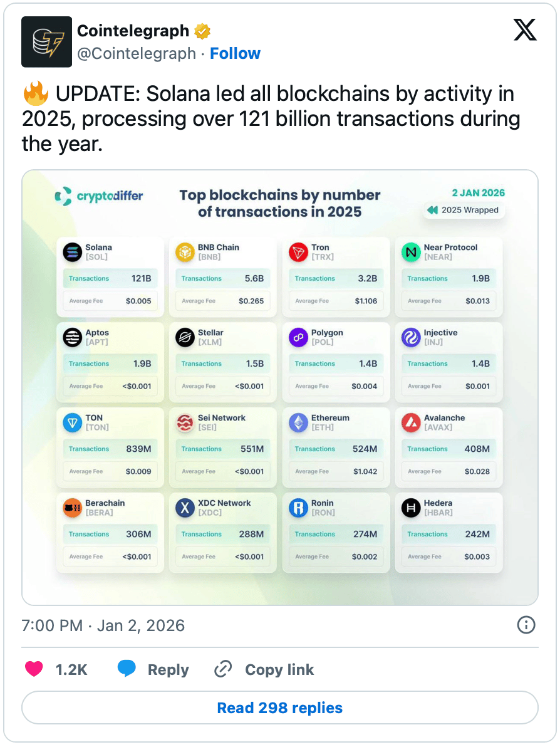560x747 pixels.
Task: Click the Tron logo in chart
Action: point(299,252)
